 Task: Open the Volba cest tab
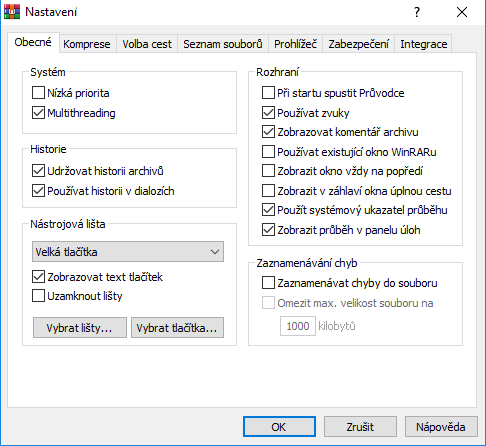pos(147,44)
